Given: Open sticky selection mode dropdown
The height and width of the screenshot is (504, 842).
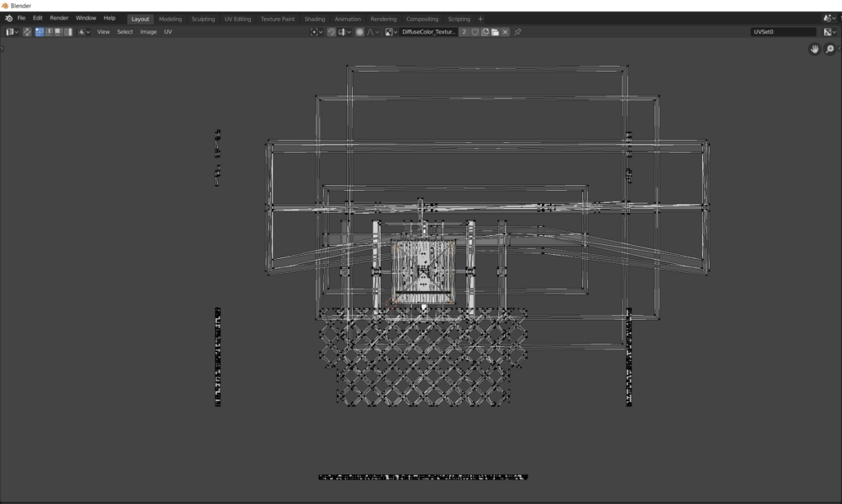Looking at the screenshot, I should click(84, 32).
